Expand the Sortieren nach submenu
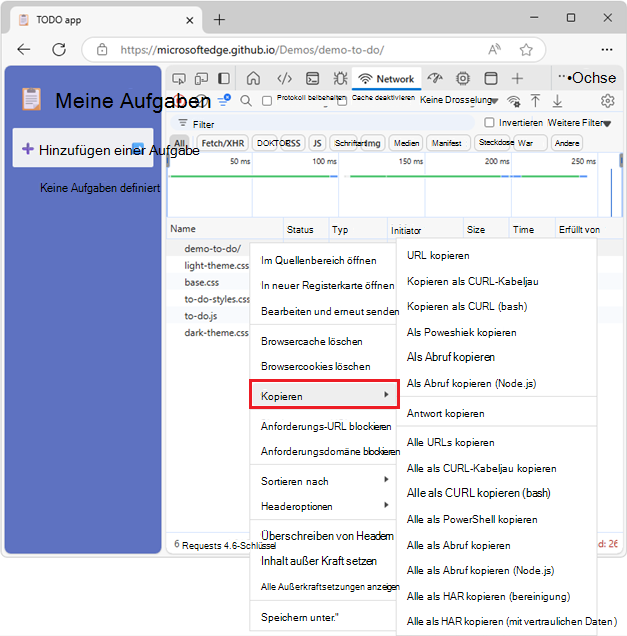This screenshot has height=636, width=627. (x=324, y=481)
